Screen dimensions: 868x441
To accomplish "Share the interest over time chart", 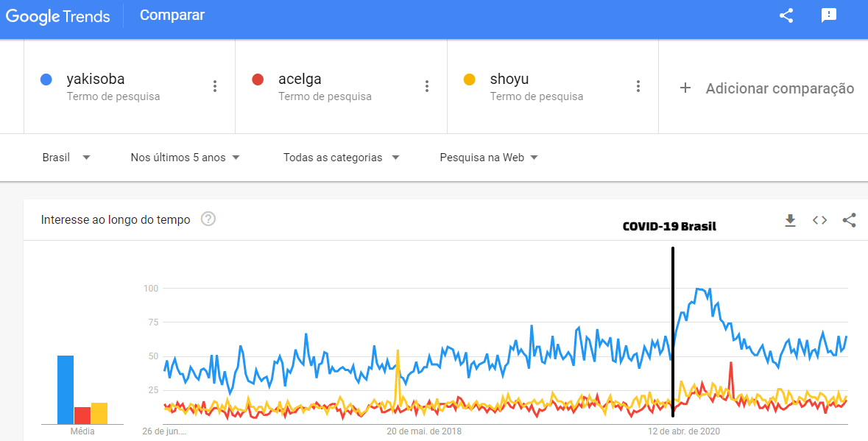I will (x=849, y=220).
